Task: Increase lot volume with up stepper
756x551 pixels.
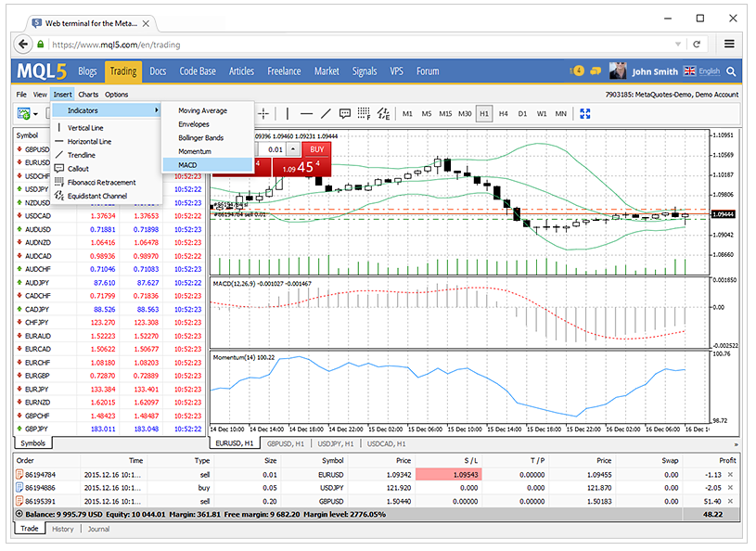Action: click(x=293, y=149)
